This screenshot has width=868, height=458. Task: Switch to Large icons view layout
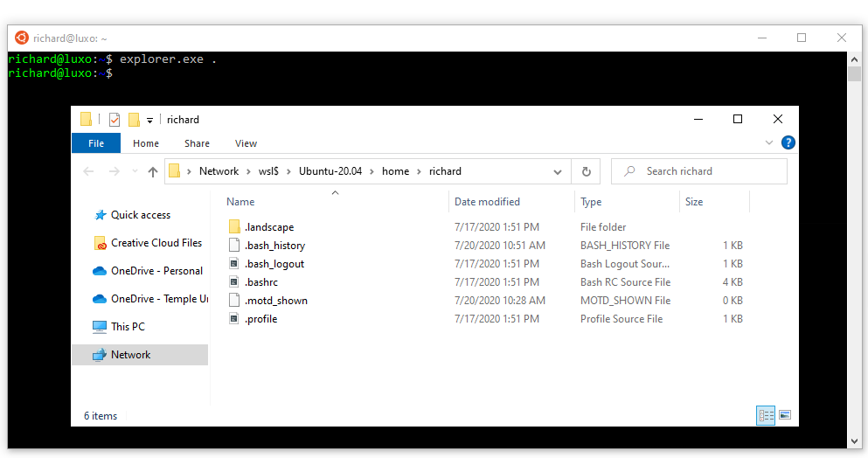785,415
